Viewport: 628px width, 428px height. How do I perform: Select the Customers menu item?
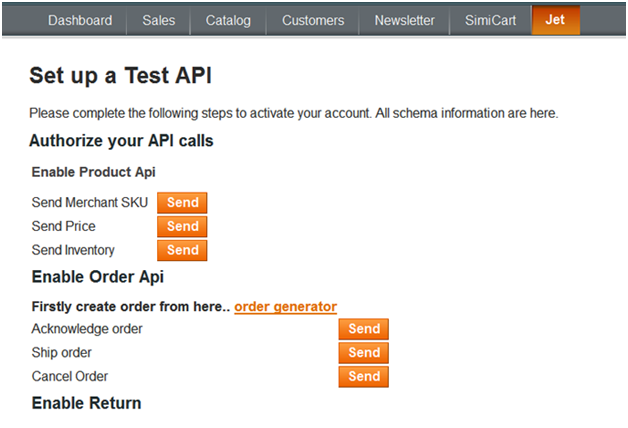pos(313,20)
